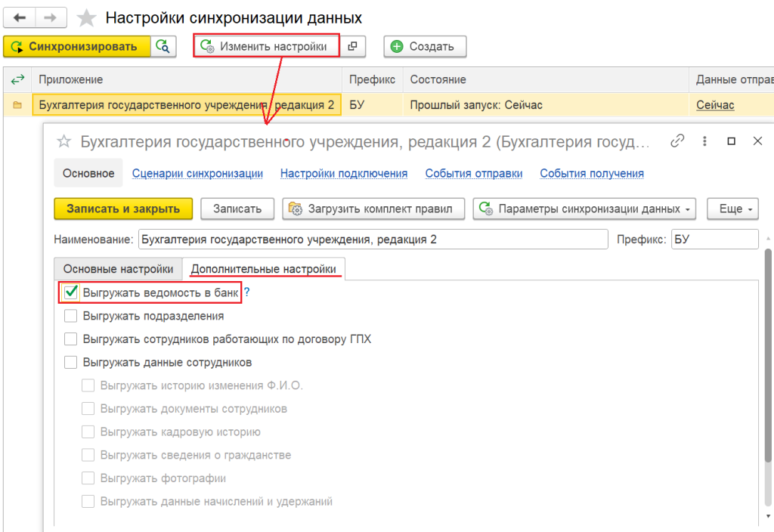Check Выгружать подразделения
The image size is (774, 532).
tap(70, 316)
